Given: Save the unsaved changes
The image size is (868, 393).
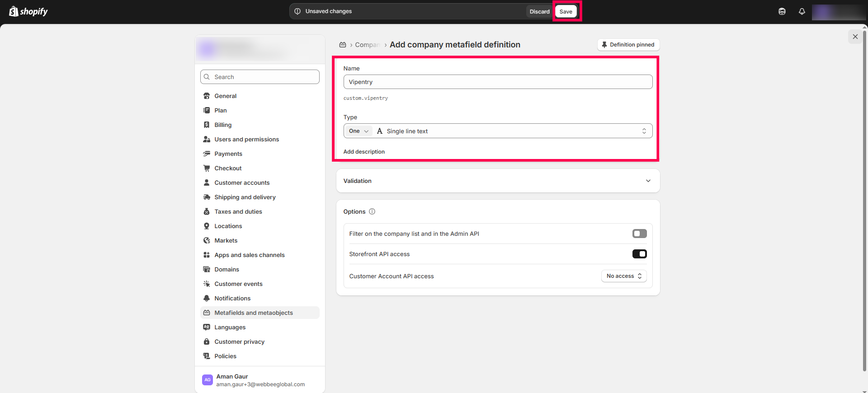Looking at the screenshot, I should (x=566, y=12).
